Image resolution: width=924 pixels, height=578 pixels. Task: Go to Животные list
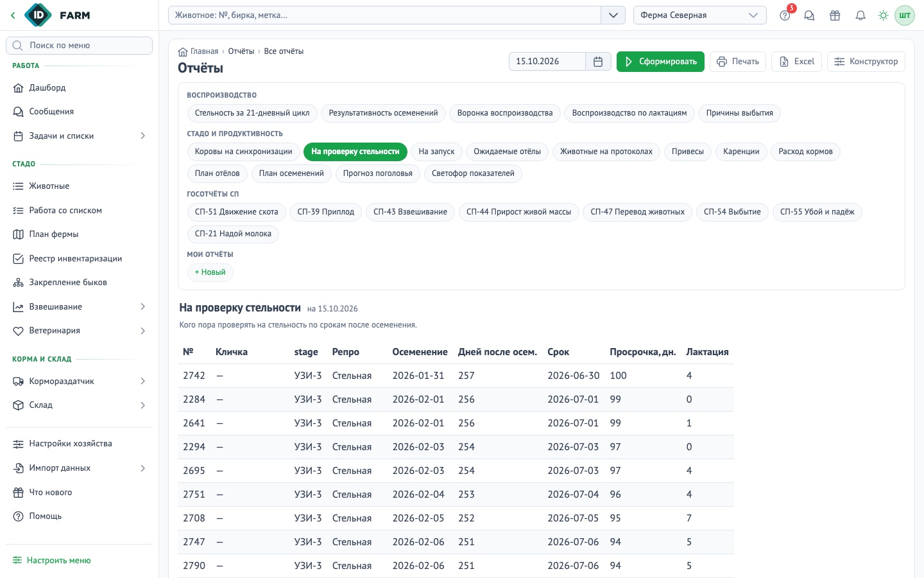79,186
